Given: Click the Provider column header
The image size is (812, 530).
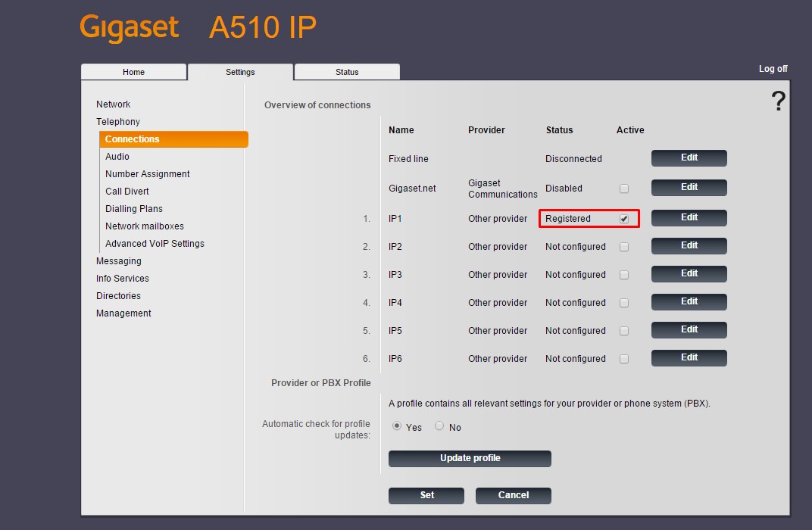Looking at the screenshot, I should point(486,130).
